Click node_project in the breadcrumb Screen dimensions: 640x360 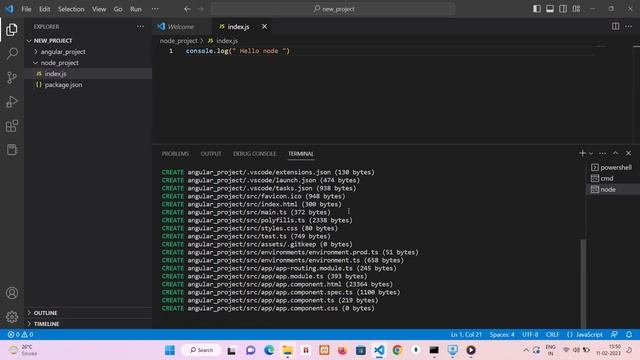tap(179, 41)
